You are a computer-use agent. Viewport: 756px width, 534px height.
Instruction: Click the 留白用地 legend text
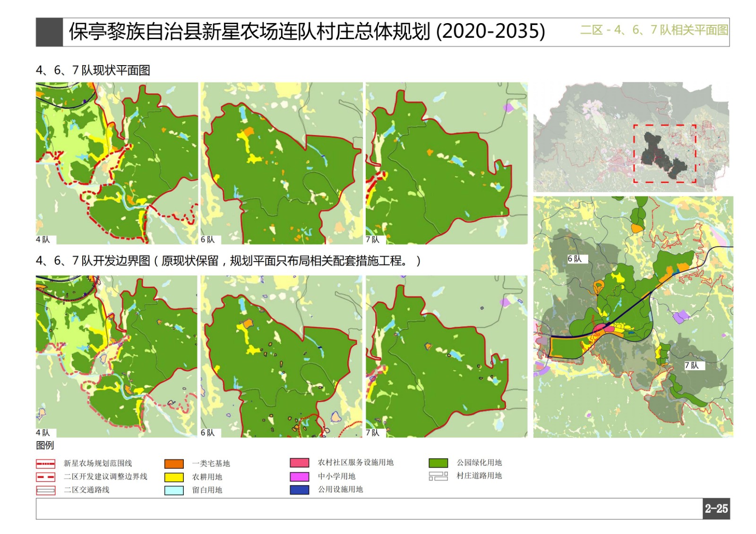[x=207, y=490]
